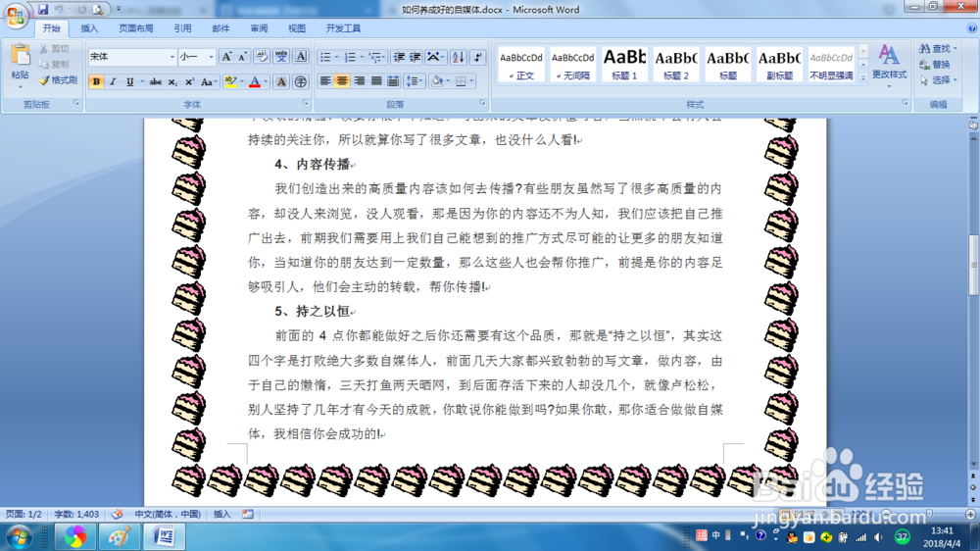This screenshot has height=551, width=980.
Task: Switch to the Insert (插入) tab
Action: (89, 28)
